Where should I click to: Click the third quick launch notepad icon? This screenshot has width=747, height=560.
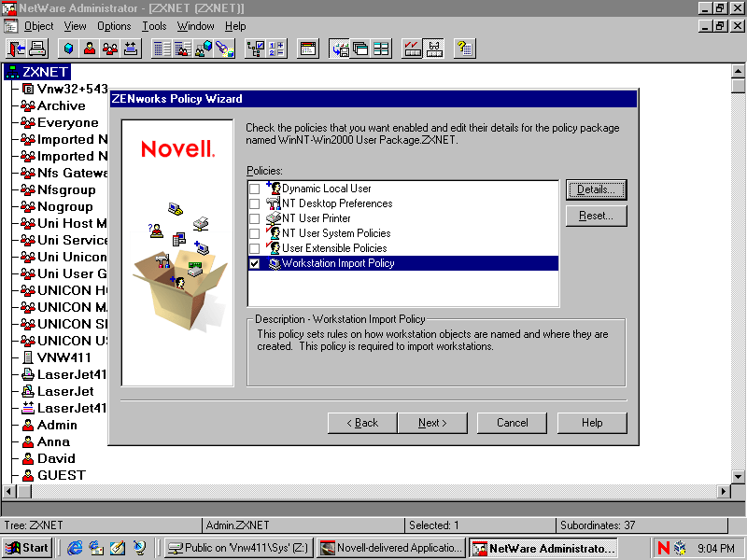(x=118, y=548)
